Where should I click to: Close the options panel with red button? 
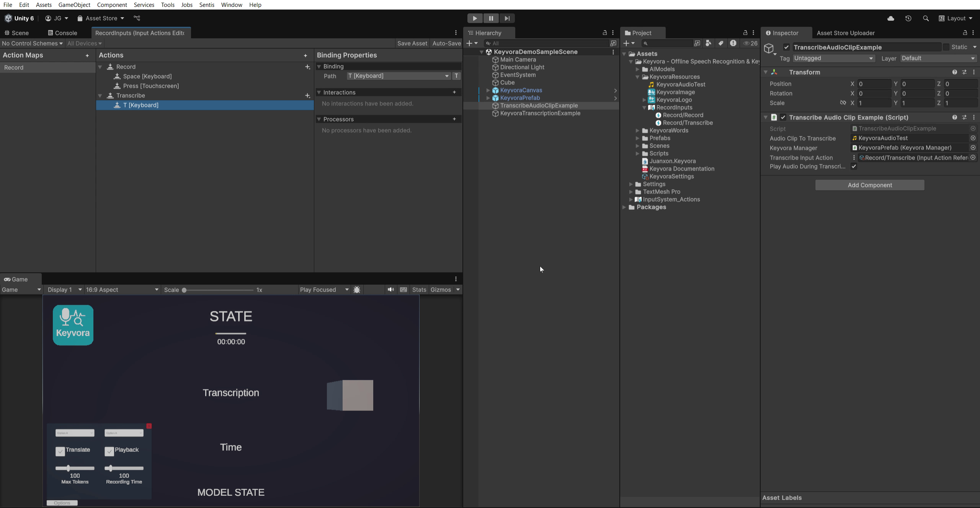pyautogui.click(x=149, y=426)
